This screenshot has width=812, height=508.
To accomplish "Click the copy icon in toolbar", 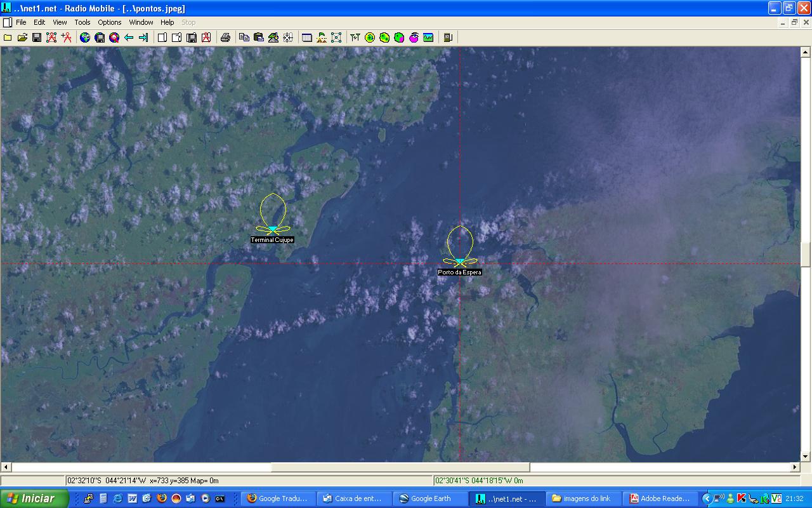I will [244, 37].
